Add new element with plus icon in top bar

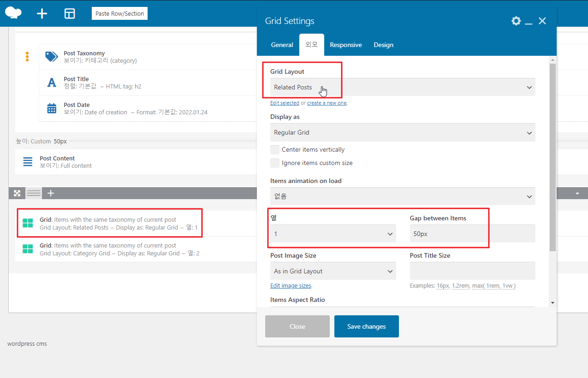[42, 13]
